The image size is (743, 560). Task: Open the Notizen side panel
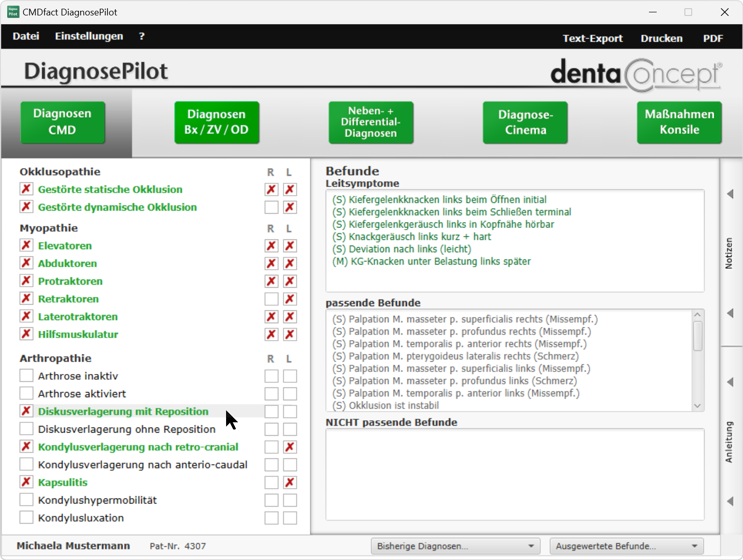click(x=729, y=253)
